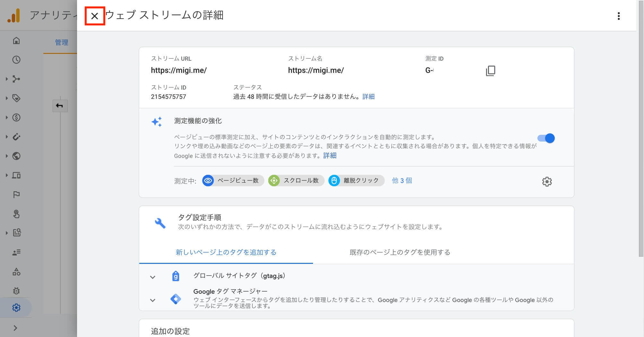The width and height of the screenshot is (644, 337).
Task: Open Realtime clock icon in sidebar
Action: 16,60
